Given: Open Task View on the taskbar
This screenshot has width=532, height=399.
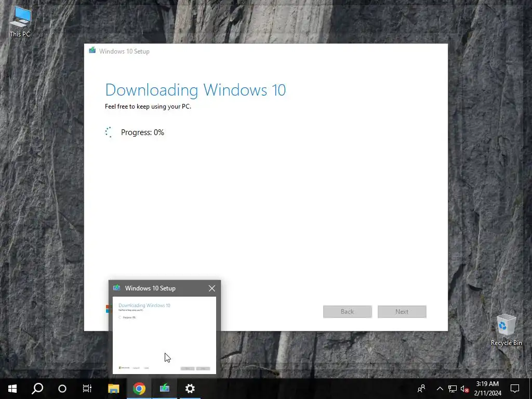Looking at the screenshot, I should pyautogui.click(x=87, y=389).
